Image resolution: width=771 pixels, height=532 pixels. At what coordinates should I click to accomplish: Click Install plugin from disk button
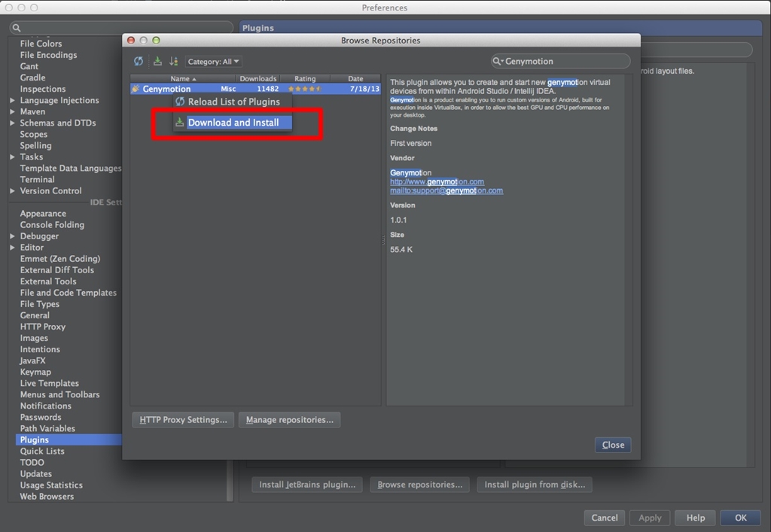click(x=535, y=485)
